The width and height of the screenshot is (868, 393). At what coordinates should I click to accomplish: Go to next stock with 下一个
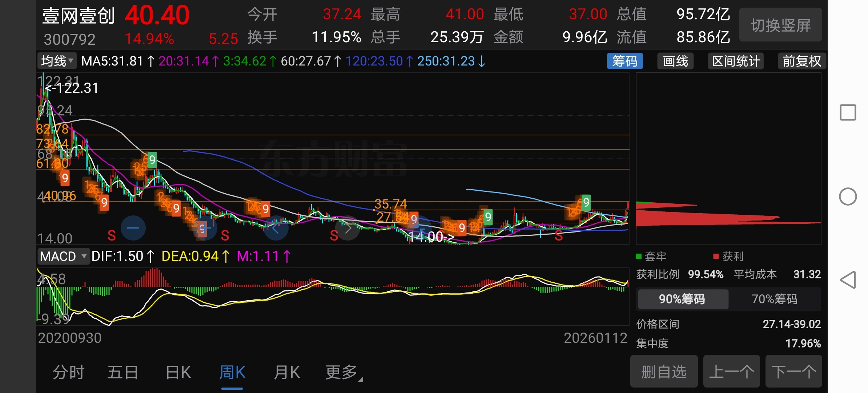[793, 372]
